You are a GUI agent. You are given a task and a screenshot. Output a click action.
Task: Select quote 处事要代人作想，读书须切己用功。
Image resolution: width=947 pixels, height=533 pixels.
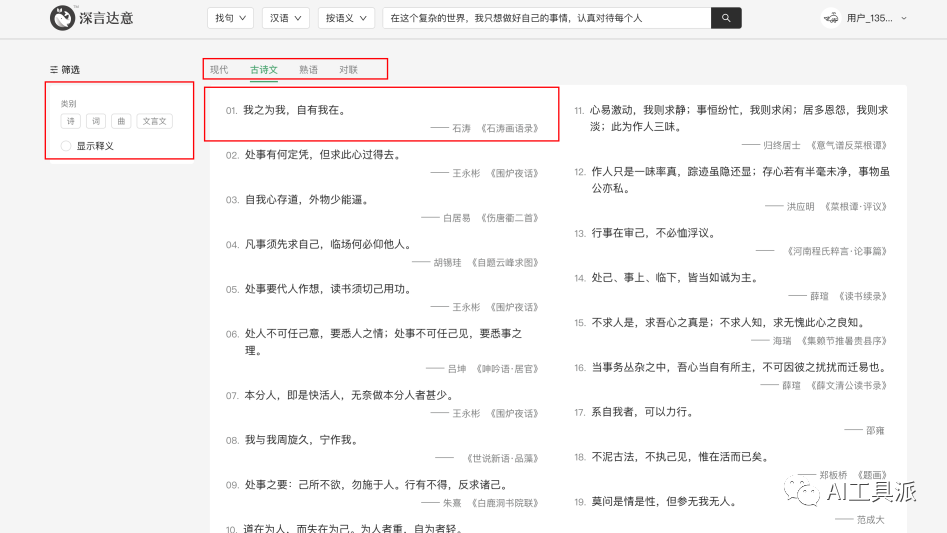coord(329,289)
